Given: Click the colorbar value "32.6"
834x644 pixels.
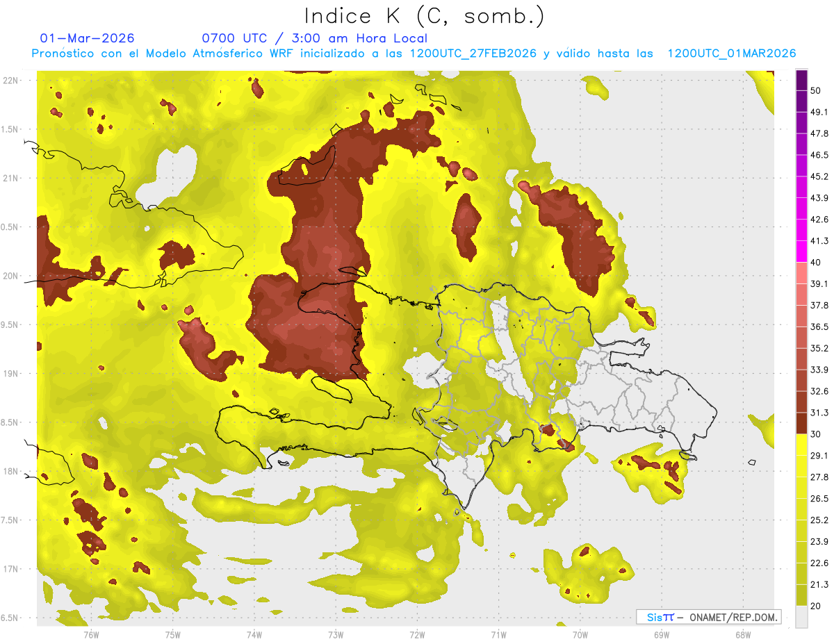Looking at the screenshot, I should coord(819,391).
